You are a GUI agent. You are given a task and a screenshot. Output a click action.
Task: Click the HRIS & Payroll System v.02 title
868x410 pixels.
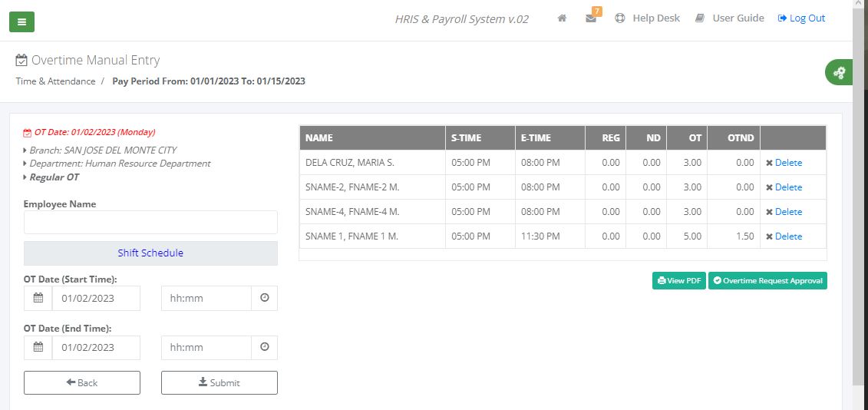[x=462, y=19]
